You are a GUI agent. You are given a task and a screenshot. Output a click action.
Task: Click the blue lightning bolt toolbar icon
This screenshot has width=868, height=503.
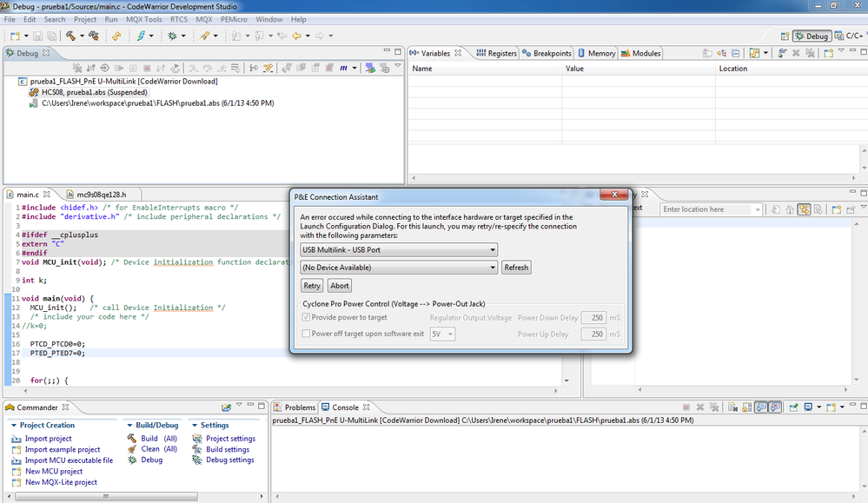click(x=141, y=36)
